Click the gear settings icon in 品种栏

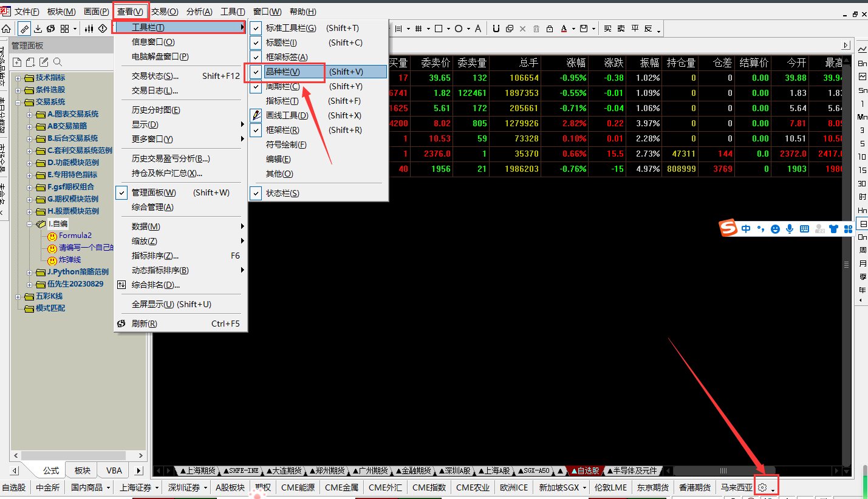(x=763, y=487)
